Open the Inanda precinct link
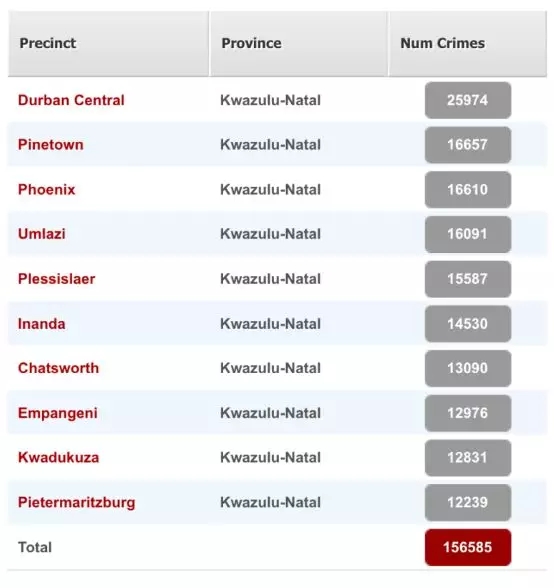Screen dimensions: 554x588 [42, 324]
